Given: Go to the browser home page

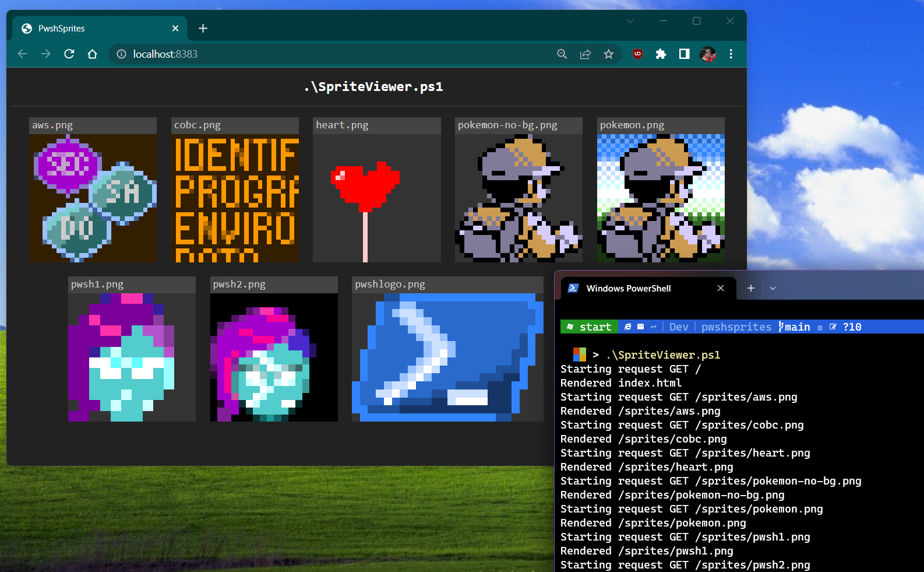Looking at the screenshot, I should 92,54.
